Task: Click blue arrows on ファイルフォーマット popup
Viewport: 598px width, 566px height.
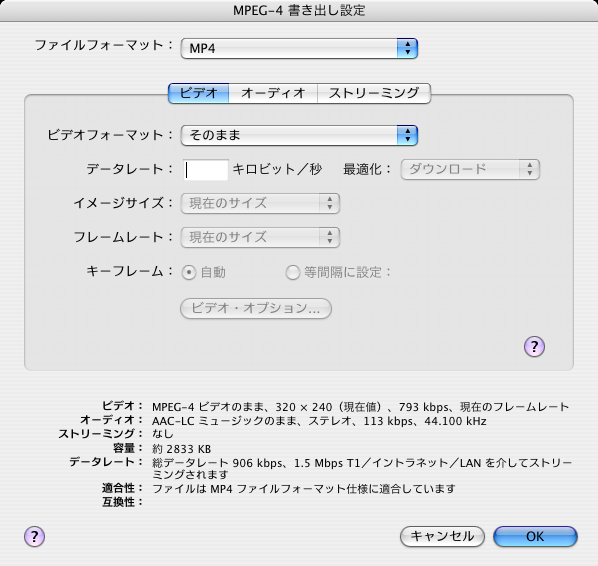Action: (x=407, y=48)
